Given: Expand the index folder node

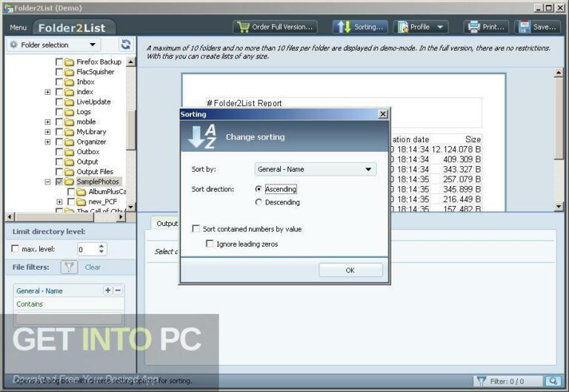Looking at the screenshot, I should pos(47,92).
